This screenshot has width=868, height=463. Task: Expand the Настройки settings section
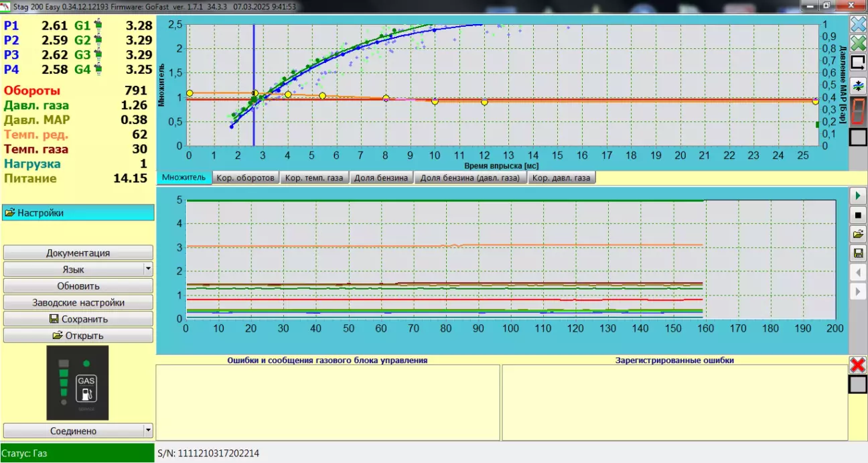pyautogui.click(x=78, y=213)
